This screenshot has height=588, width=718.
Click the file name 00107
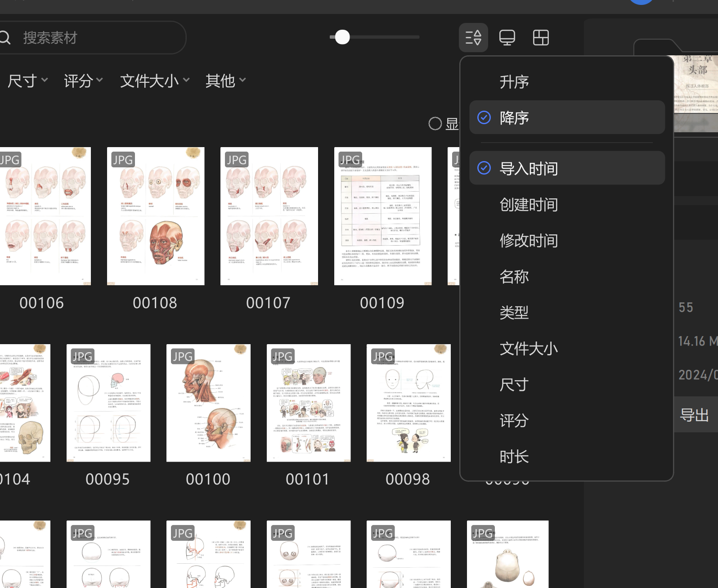[269, 303]
